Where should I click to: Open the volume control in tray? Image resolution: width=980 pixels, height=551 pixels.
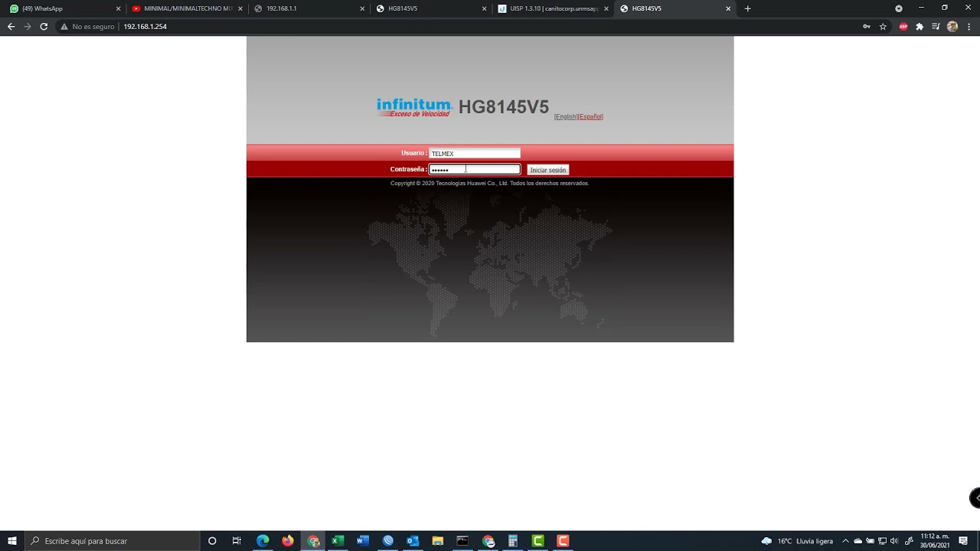tap(894, 541)
